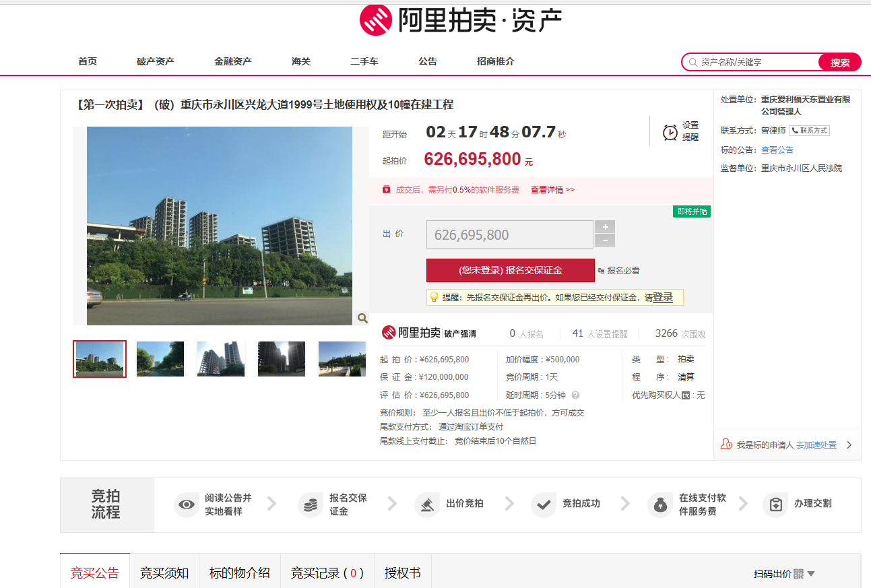Click the applicant icon beside 我是标的申请人
The image size is (871, 588).
point(726,445)
